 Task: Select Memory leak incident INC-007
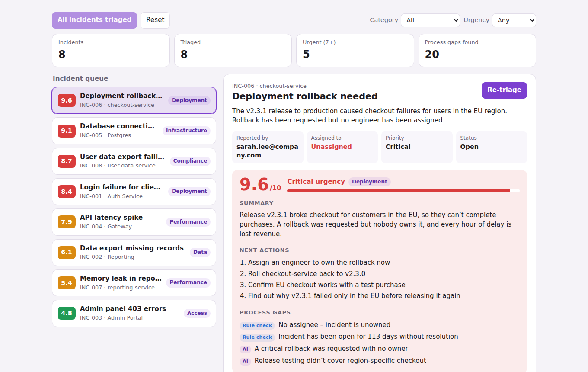pos(134,283)
